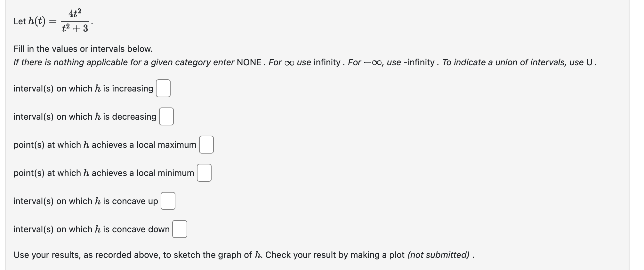Click the word 'infinity' after the ∞ symbol
The width and height of the screenshot is (644, 270).
coord(327,62)
